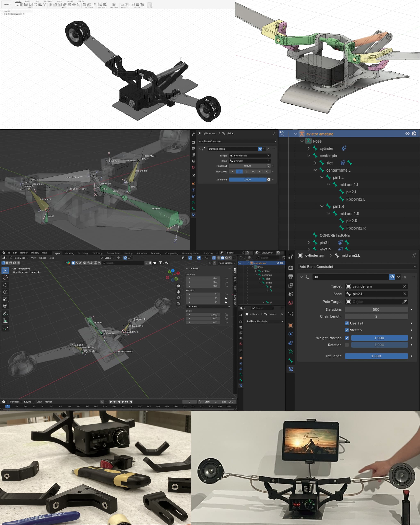Click the pin icon beside mid arm2.L

pos(414,256)
